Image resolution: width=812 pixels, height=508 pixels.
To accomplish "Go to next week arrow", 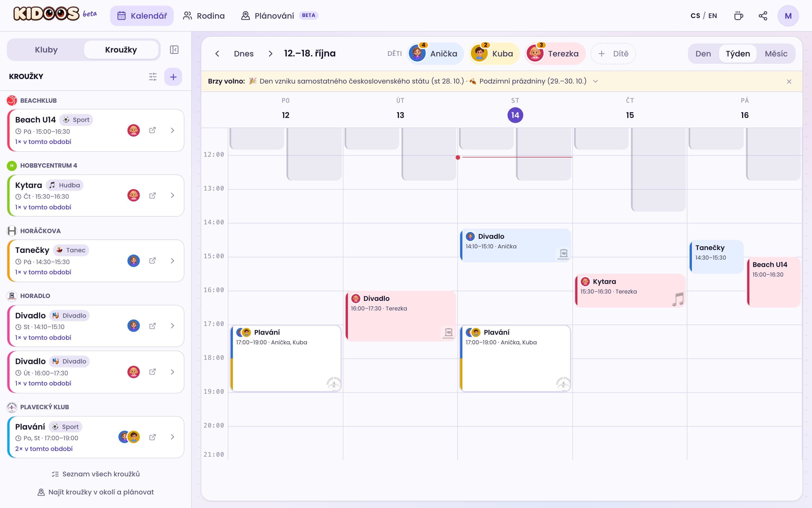I will tap(270, 54).
